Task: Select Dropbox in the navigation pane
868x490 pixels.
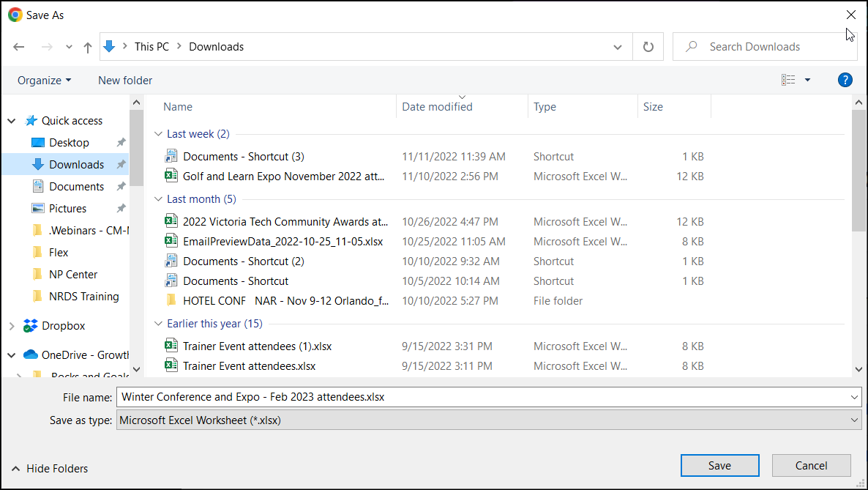Action: (63, 326)
